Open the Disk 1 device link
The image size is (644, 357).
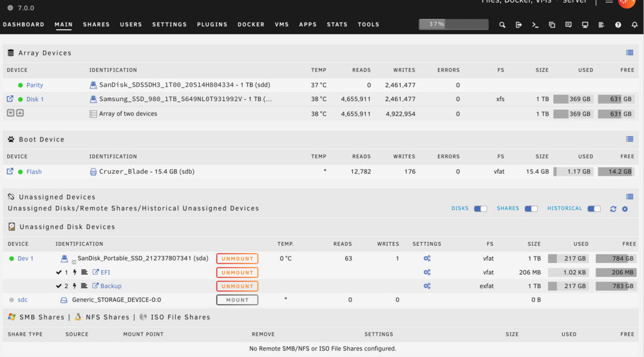[35, 99]
